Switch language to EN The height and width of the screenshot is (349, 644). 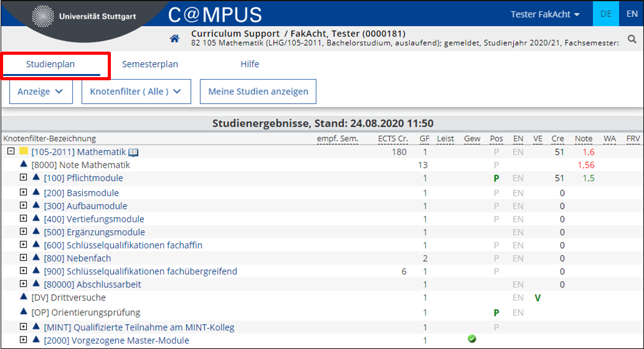(x=632, y=14)
